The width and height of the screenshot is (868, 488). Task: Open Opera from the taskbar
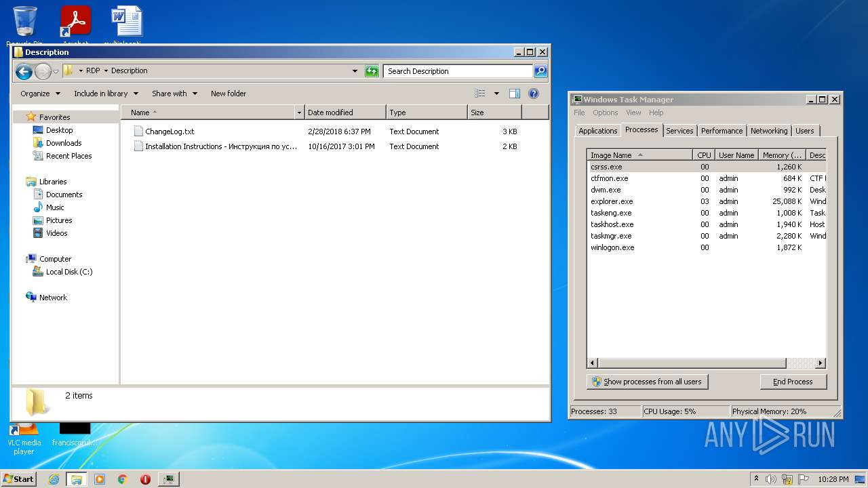(145, 479)
